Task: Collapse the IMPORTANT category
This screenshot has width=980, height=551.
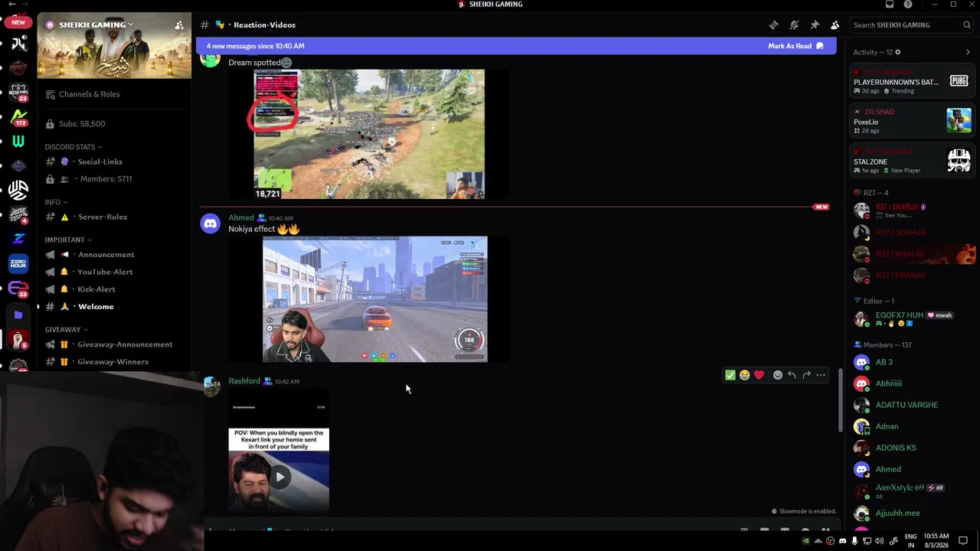Action: [68, 240]
